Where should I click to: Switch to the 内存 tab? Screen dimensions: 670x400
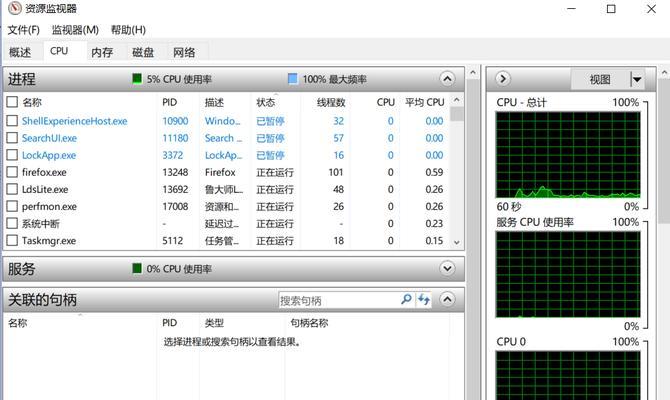click(x=102, y=52)
